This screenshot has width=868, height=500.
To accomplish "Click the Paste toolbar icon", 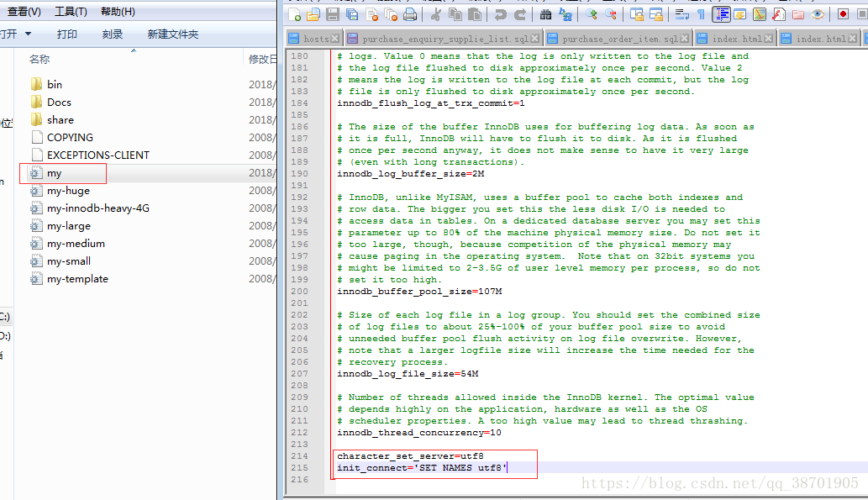I will pyautogui.click(x=475, y=14).
